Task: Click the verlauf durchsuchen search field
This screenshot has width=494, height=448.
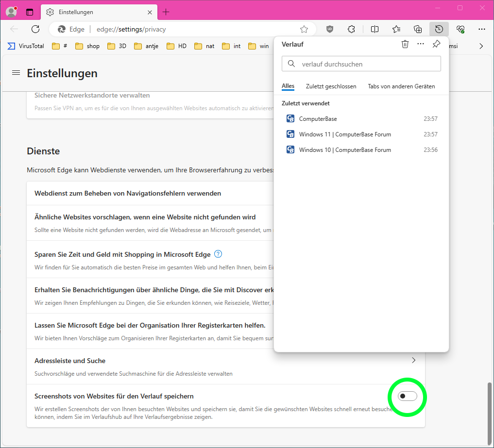Action: click(x=361, y=64)
